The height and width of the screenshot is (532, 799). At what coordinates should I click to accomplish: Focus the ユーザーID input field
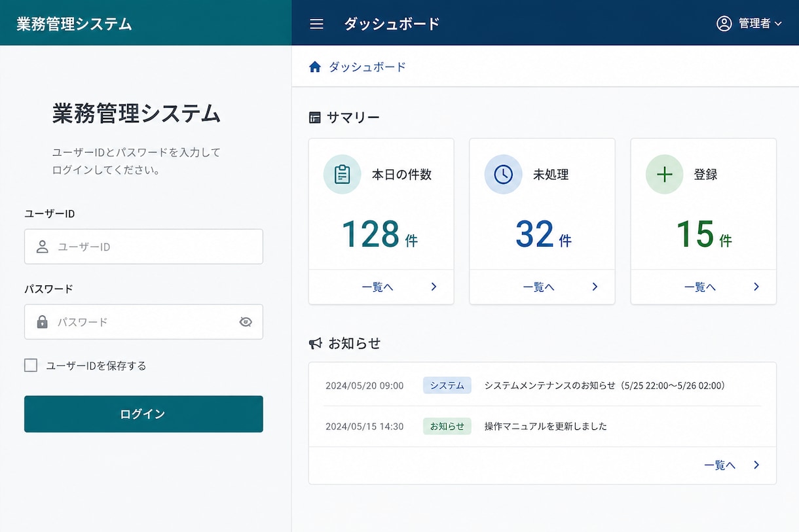[143, 247]
